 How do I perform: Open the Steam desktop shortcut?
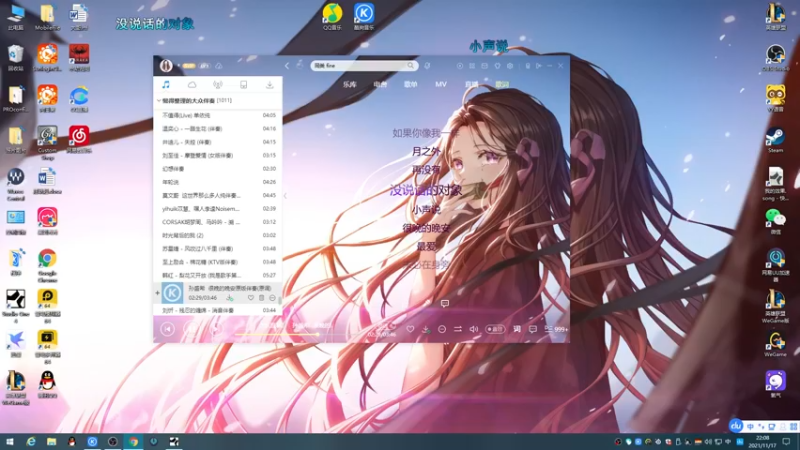click(x=775, y=140)
